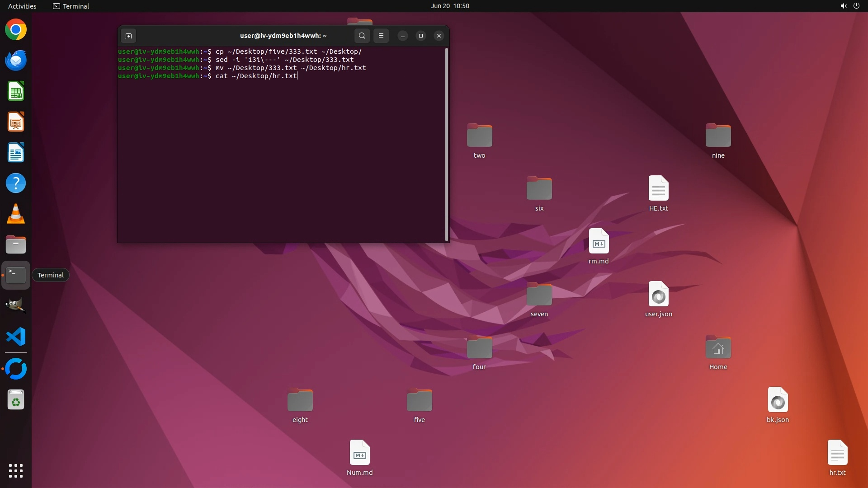868x488 pixels.
Task: Open the terminal hamburger menu
Action: coord(381,36)
